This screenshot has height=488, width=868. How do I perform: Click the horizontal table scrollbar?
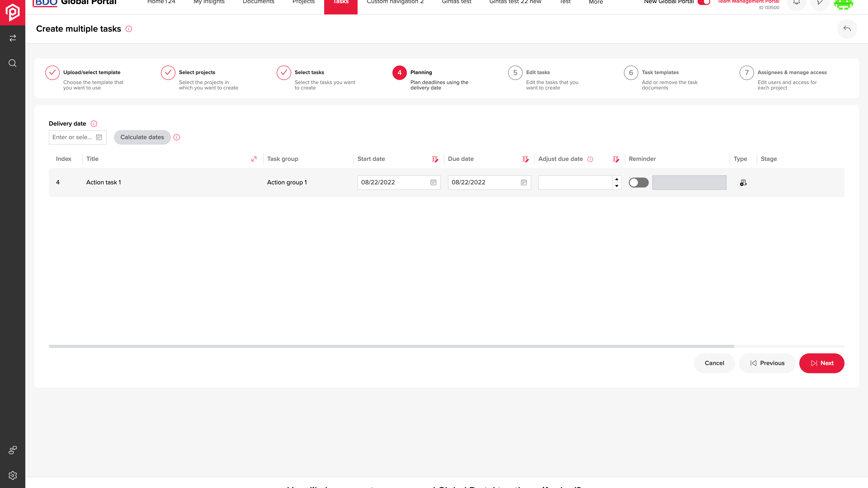pos(392,346)
